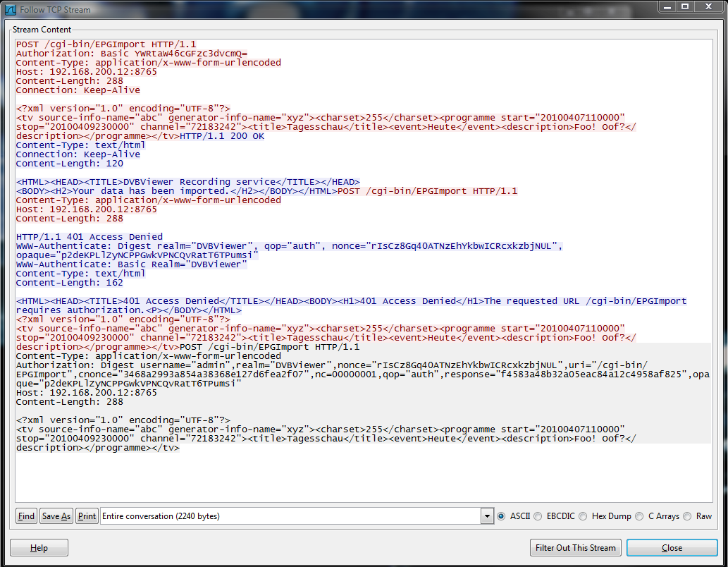The height and width of the screenshot is (567, 728).
Task: Click the 'Authorization: Basic' header line
Action: coord(132,54)
